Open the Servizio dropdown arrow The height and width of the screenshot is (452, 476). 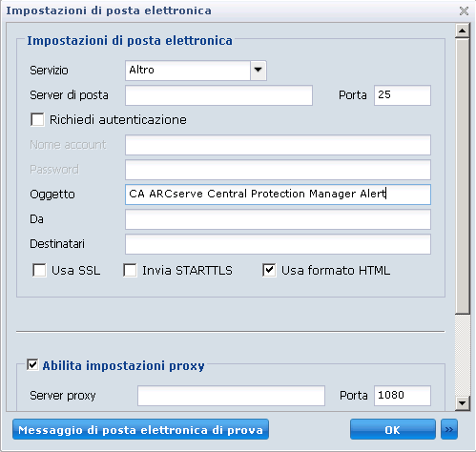pyautogui.click(x=259, y=71)
